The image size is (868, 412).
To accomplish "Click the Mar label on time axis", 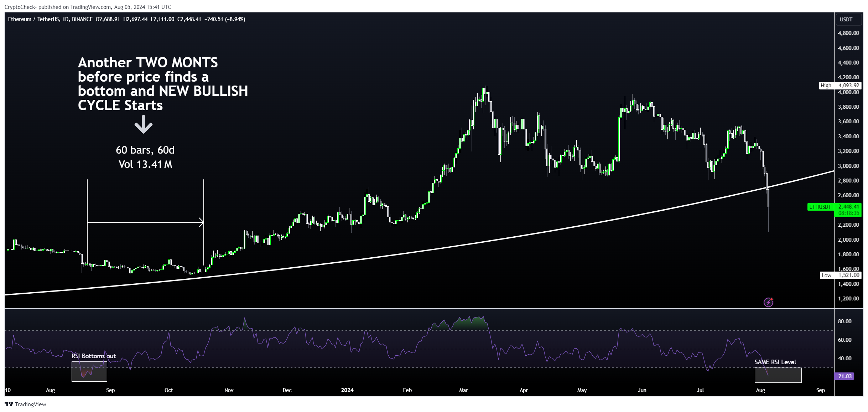I will coord(464,390).
